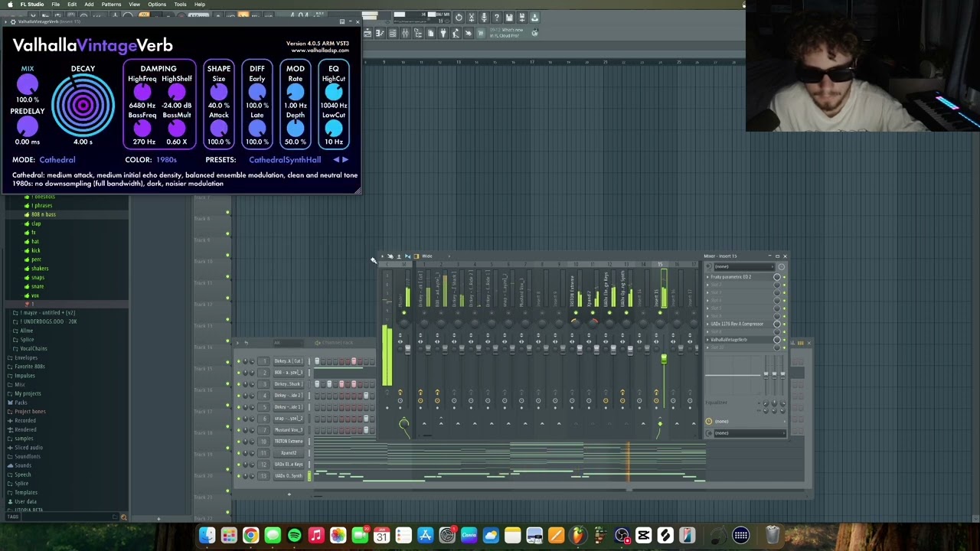Select the TRITON Extreme channel button
The image size is (980, 551).
click(x=289, y=442)
